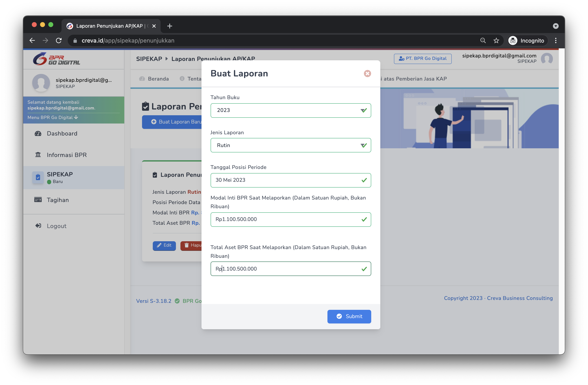This screenshot has height=385, width=588.
Task: Click the SIPEKAP clipboard icon
Action: (38, 177)
